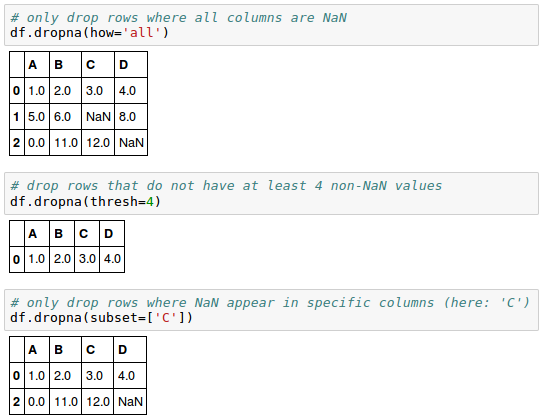Click the comment about NaN in specific columns
This screenshot has height=419, width=547.
point(270,302)
